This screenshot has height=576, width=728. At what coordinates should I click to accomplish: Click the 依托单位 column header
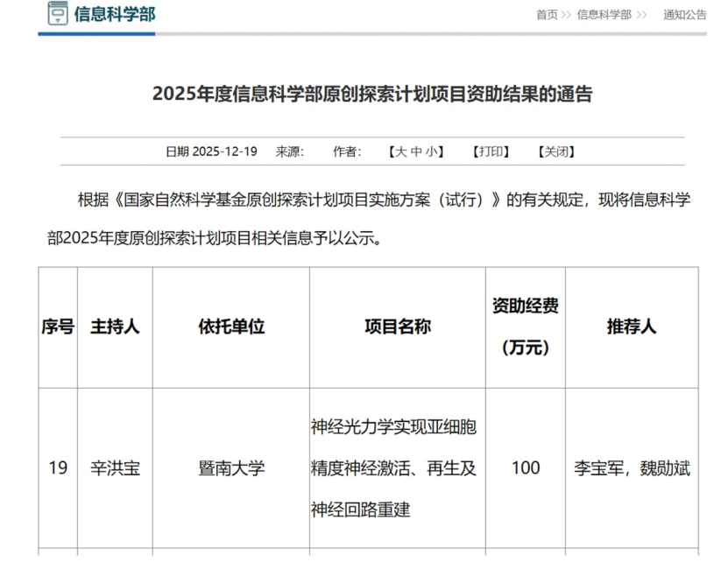tap(231, 327)
